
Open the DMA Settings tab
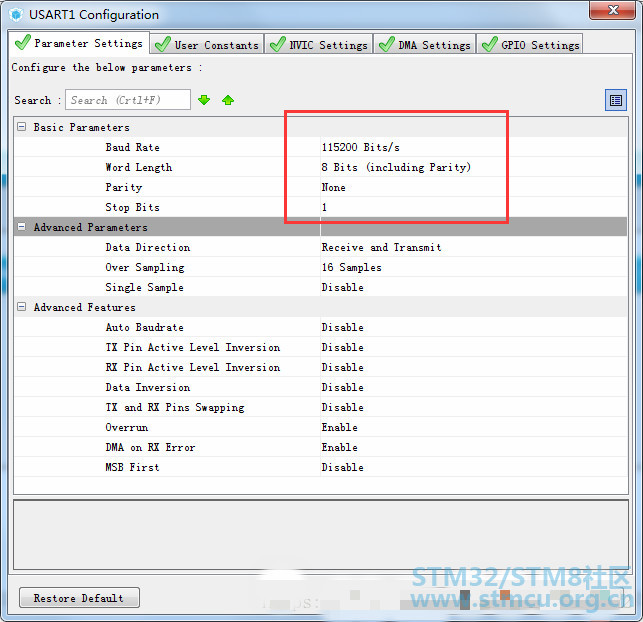pyautogui.click(x=424, y=44)
